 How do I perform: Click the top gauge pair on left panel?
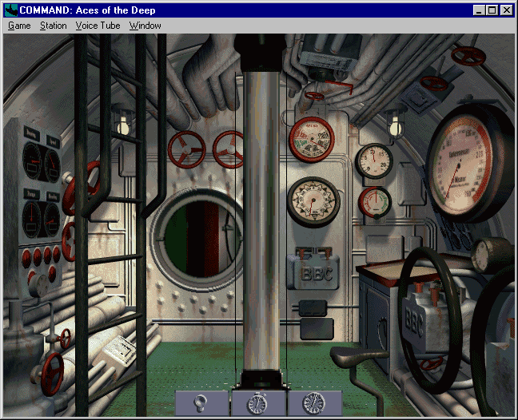point(41,157)
